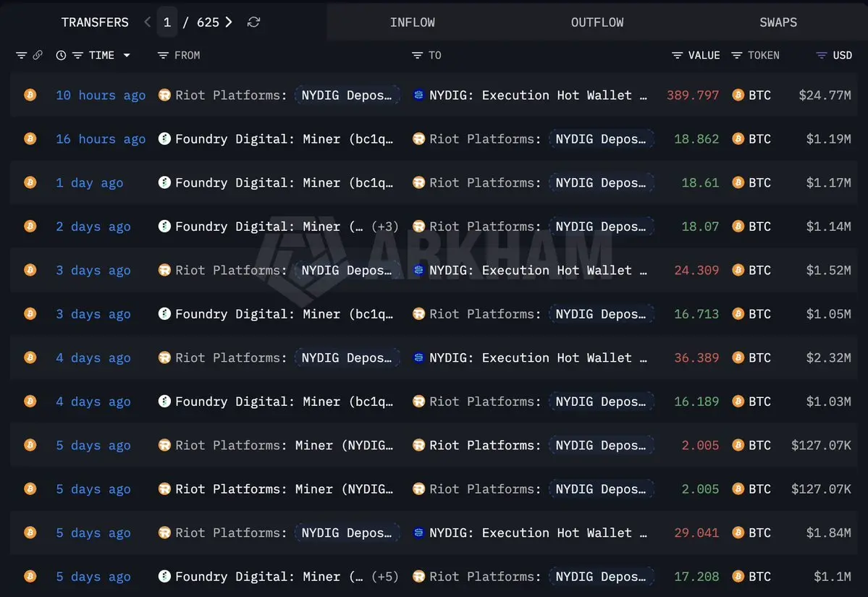
Task: Click the USD amount $1.52M
Action: (x=829, y=270)
